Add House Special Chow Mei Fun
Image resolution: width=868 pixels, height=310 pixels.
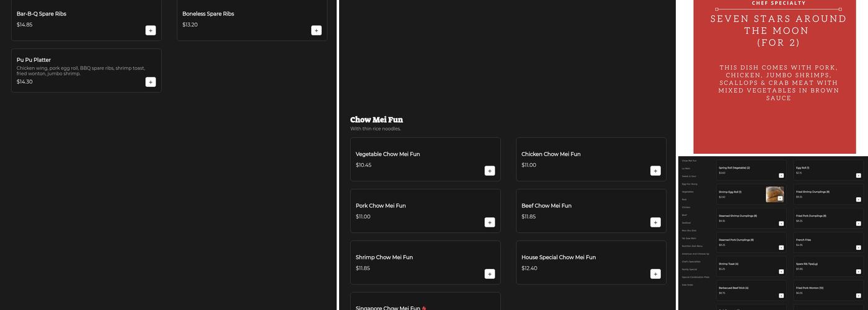655,273
